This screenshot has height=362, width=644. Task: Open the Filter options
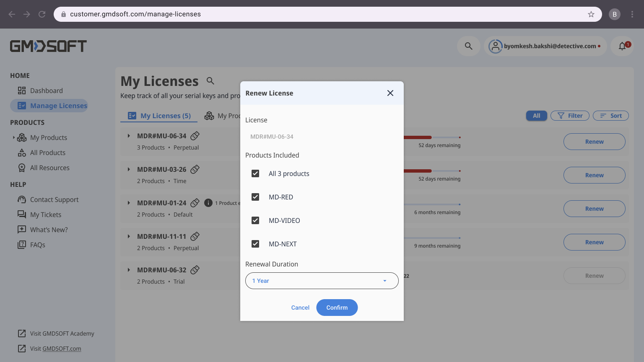570,116
